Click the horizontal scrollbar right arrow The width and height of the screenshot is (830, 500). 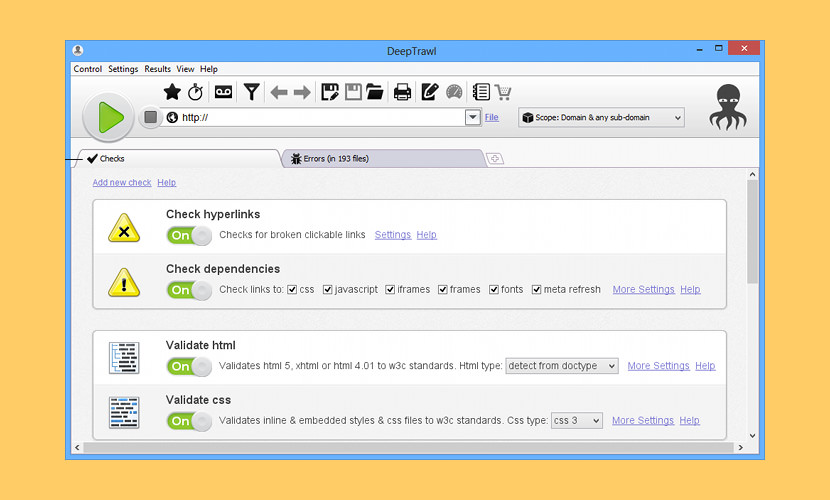741,448
